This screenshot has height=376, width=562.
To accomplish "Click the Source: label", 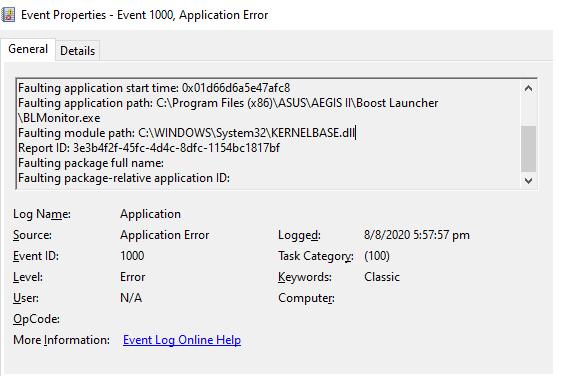I will 32,235.
